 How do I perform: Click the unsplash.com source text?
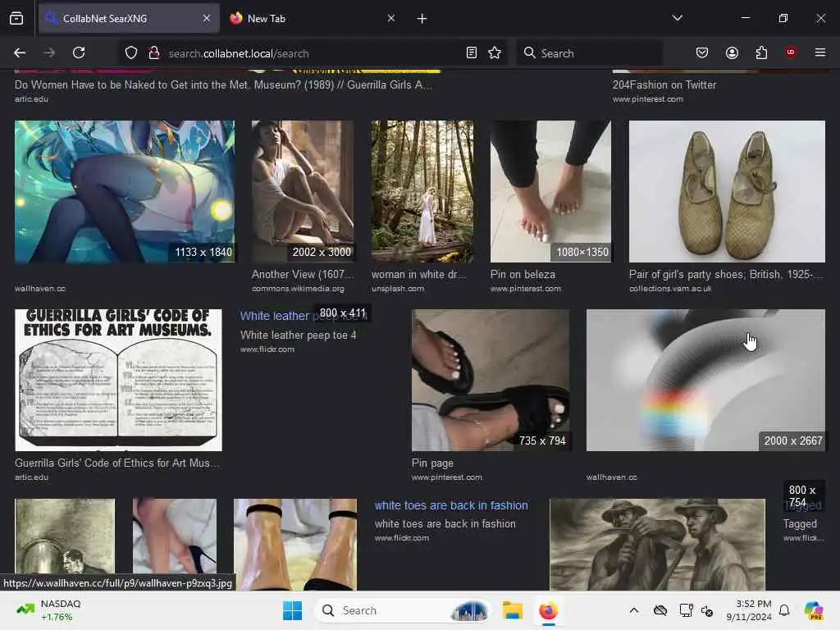(x=398, y=289)
